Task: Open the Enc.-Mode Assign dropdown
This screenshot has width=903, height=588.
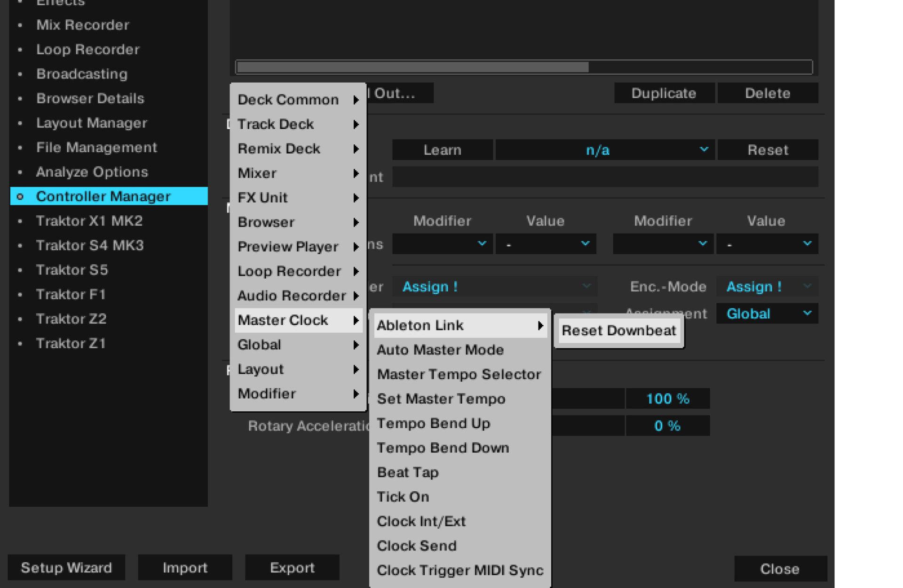Action: click(x=767, y=286)
